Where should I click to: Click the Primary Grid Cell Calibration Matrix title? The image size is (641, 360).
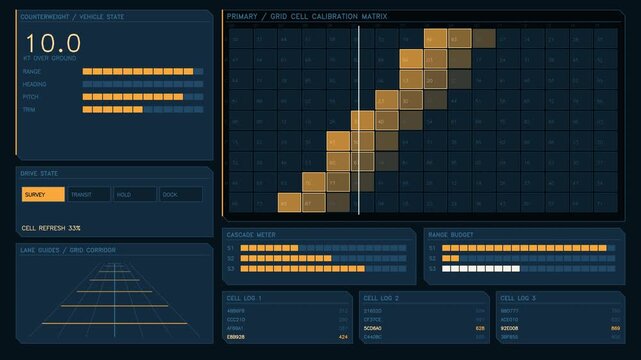click(307, 16)
